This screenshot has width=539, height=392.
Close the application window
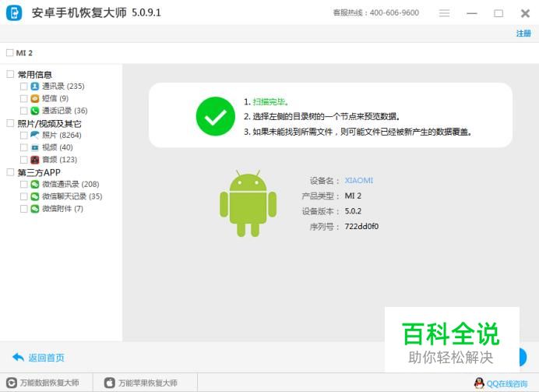point(525,13)
